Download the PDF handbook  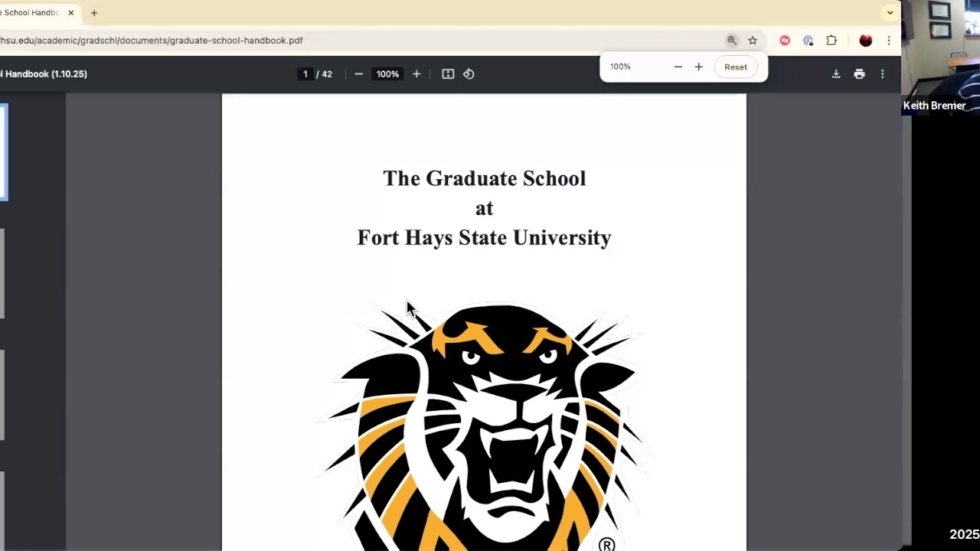pos(836,74)
